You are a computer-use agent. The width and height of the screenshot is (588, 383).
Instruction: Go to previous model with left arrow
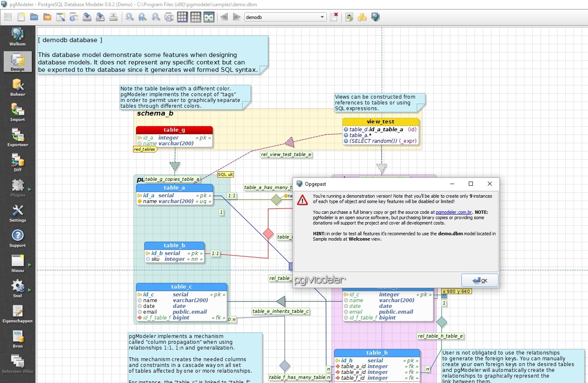(x=224, y=17)
